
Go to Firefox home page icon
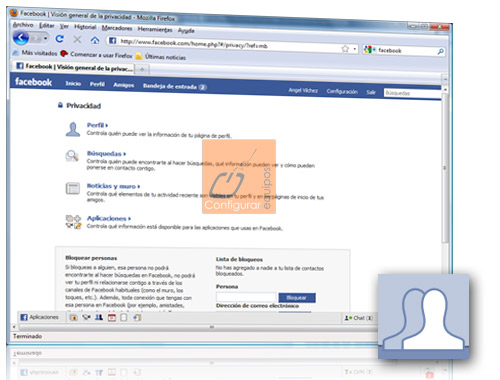pos(95,41)
